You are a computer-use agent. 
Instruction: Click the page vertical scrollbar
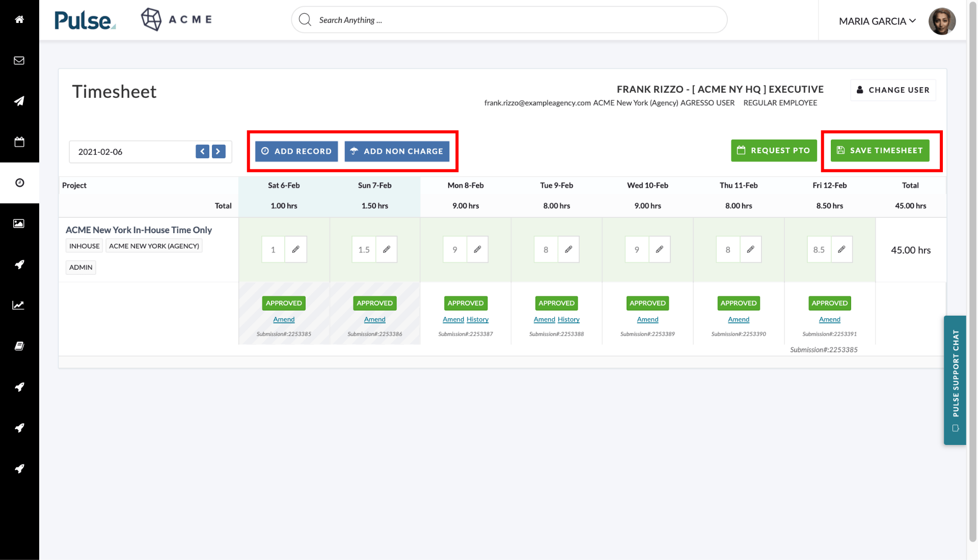(972, 272)
